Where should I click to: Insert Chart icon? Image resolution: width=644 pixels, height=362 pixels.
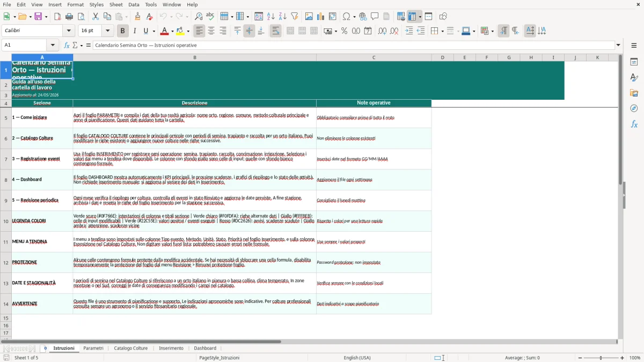[321, 17]
